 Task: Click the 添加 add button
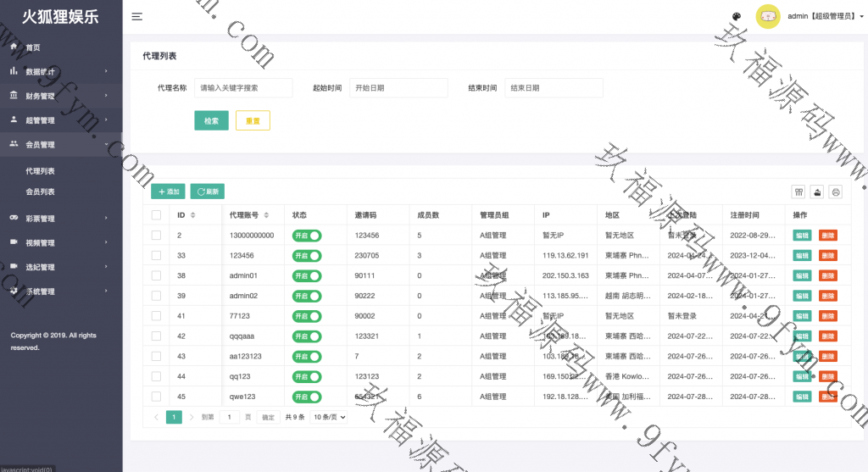(x=168, y=192)
